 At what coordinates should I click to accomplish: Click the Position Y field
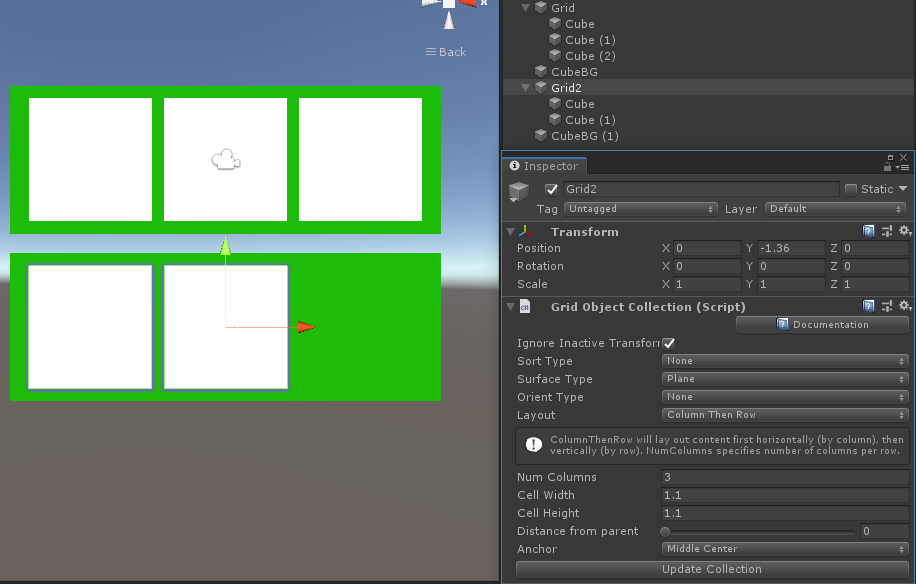791,248
